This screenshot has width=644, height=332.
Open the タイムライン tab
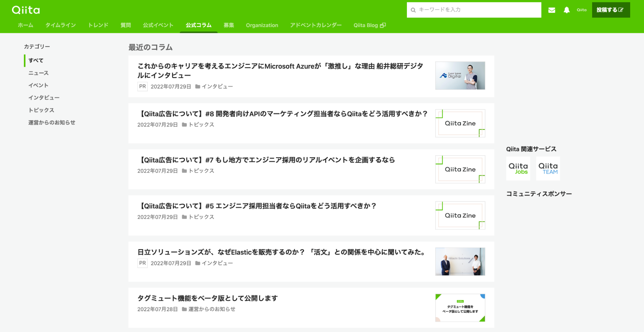pyautogui.click(x=61, y=25)
